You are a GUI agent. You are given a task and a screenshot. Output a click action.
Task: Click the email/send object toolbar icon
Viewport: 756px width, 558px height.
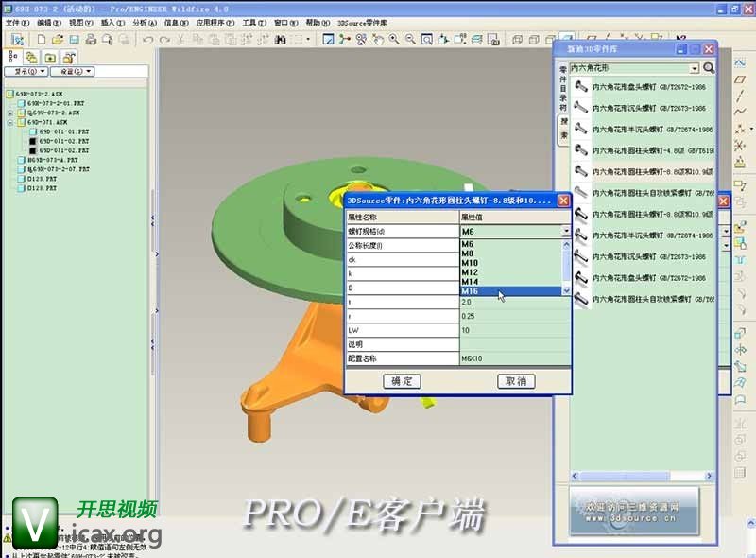pos(107,40)
